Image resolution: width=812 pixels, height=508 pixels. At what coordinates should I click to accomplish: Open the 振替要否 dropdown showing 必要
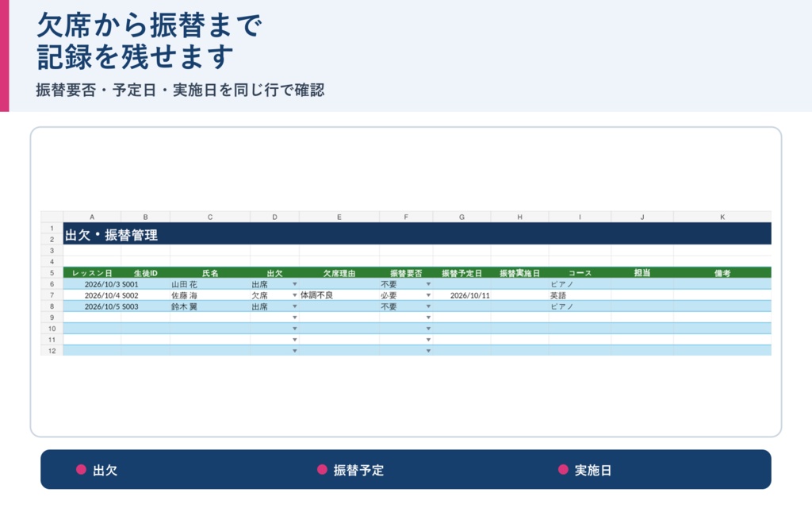[428, 295]
